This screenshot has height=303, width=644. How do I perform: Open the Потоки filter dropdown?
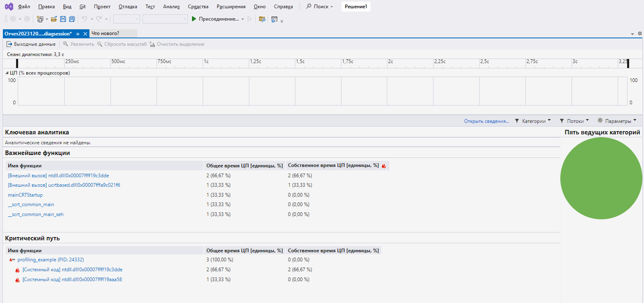click(x=574, y=121)
